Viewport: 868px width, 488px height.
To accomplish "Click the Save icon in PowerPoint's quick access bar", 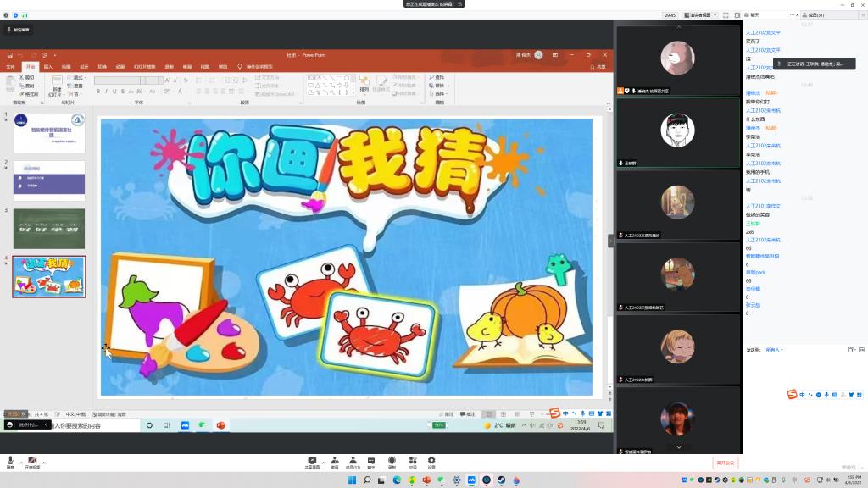I will 10,55.
